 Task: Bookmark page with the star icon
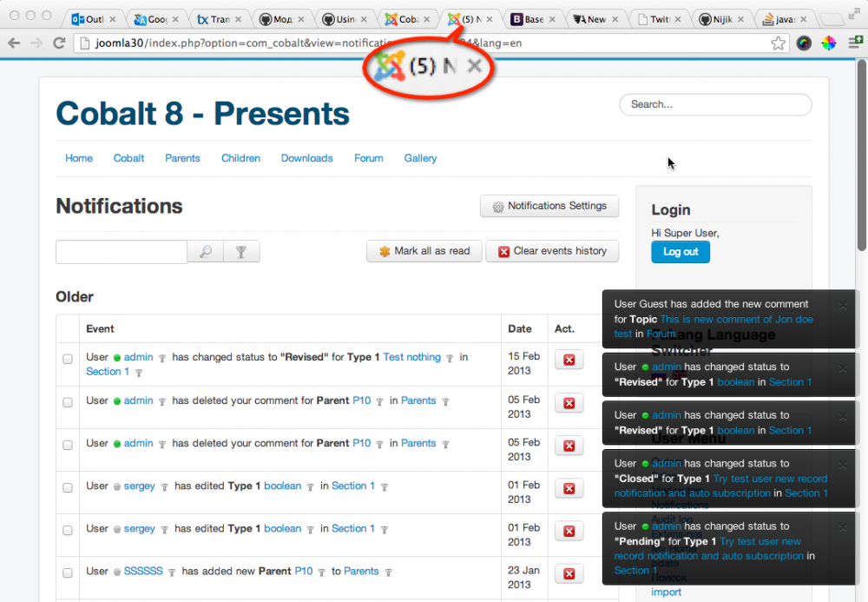point(778,43)
